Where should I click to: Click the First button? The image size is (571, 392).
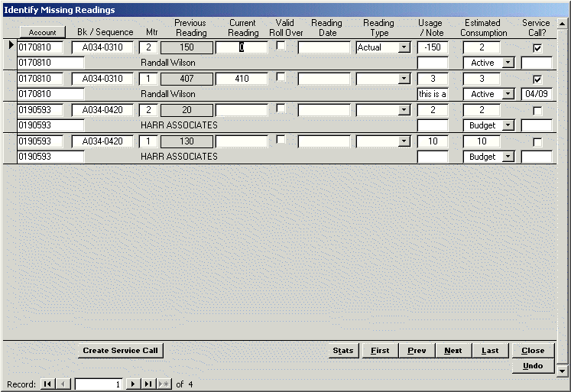pyautogui.click(x=380, y=351)
